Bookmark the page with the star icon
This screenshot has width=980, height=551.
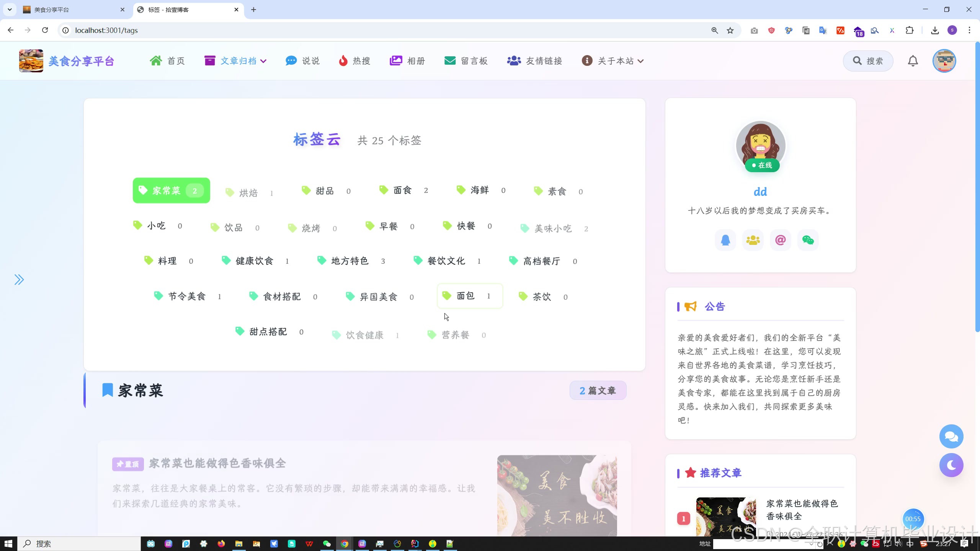(x=730, y=30)
